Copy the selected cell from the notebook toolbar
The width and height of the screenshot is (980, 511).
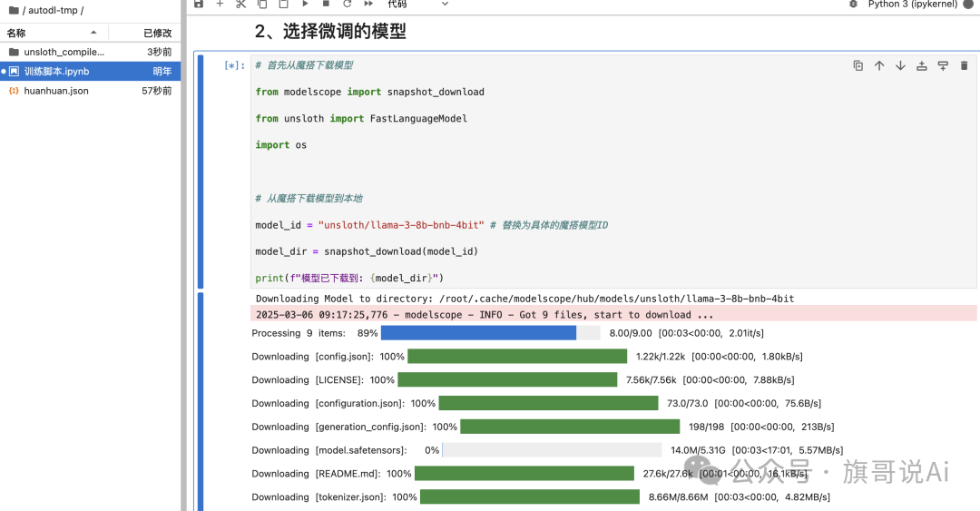(x=262, y=4)
